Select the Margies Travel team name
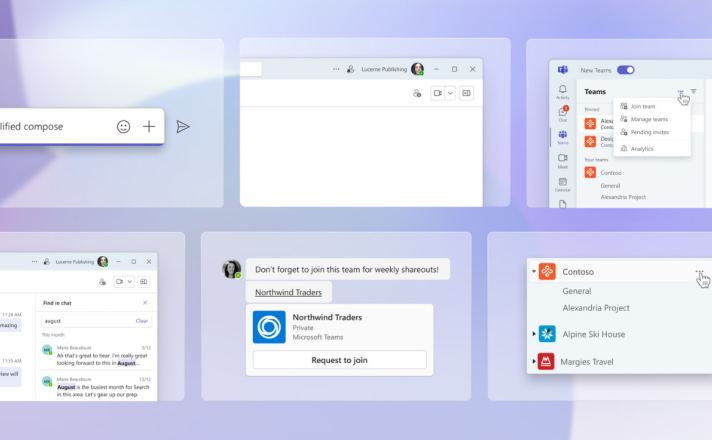This screenshot has width=712, height=440. tap(587, 362)
